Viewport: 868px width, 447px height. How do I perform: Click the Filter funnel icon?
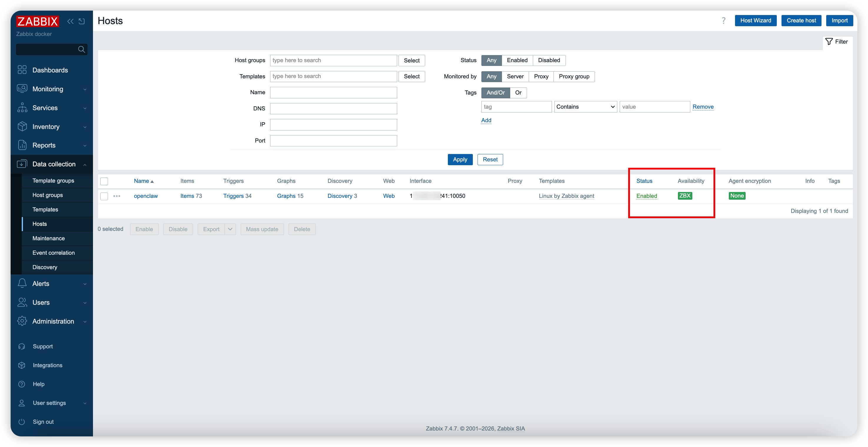click(x=829, y=42)
